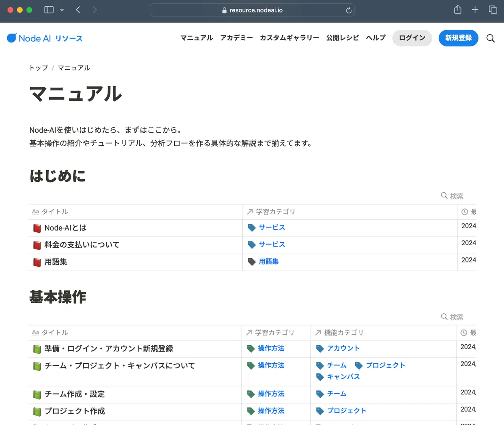Image resolution: width=504 pixels, height=425 pixels.
Task: Click the キャンバス function category tag
Action: pos(343,377)
